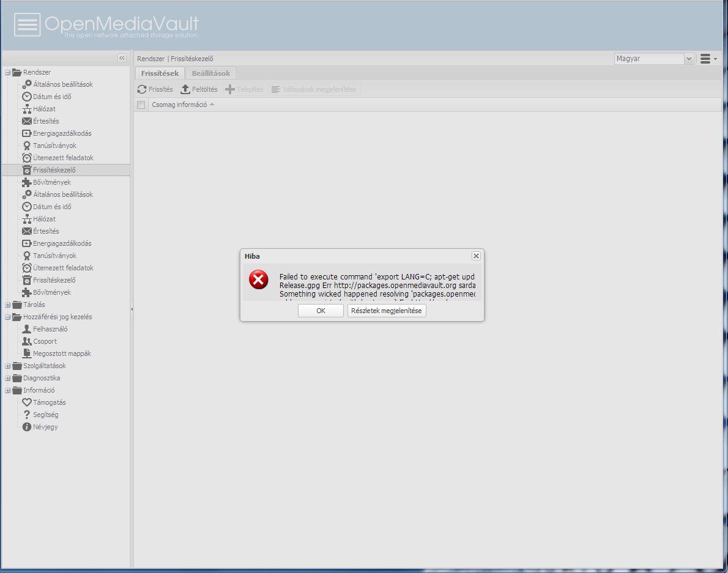Image resolution: width=728 pixels, height=573 pixels.
Task: Select the Rendszer folder label
Action: click(x=37, y=72)
